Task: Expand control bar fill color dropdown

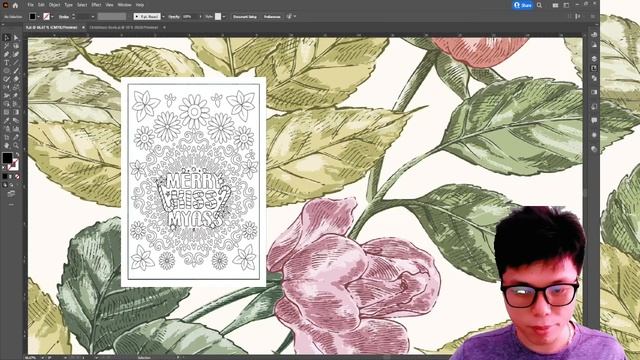Action: point(38,17)
